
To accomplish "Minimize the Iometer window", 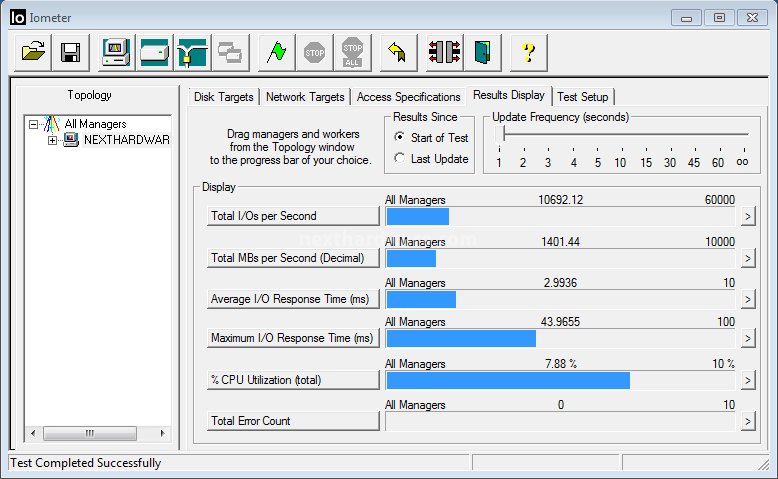I will (686, 18).
